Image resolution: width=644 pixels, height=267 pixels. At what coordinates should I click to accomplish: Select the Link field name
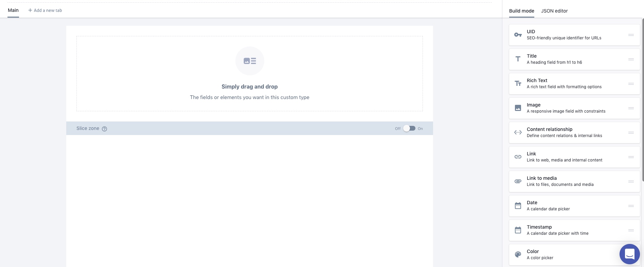(531, 154)
